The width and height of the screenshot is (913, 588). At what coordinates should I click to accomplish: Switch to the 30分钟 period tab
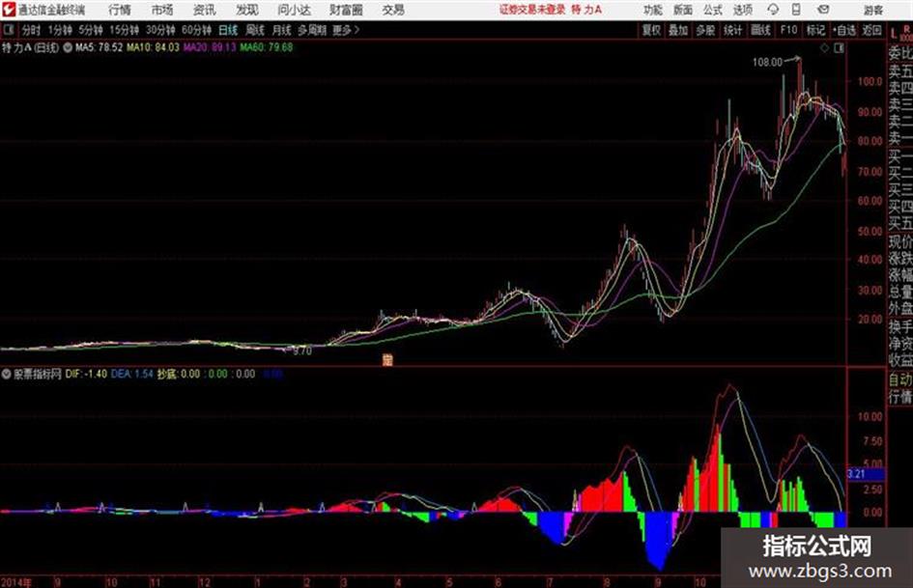[x=160, y=30]
